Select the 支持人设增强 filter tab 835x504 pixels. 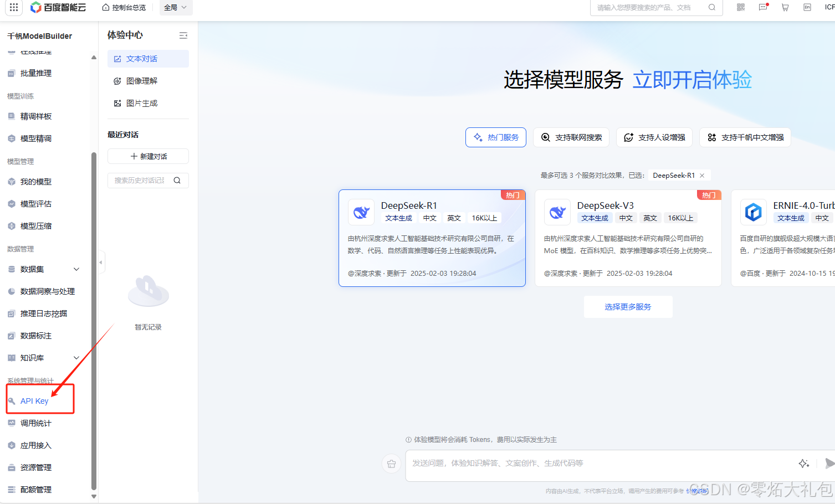pyautogui.click(x=654, y=137)
